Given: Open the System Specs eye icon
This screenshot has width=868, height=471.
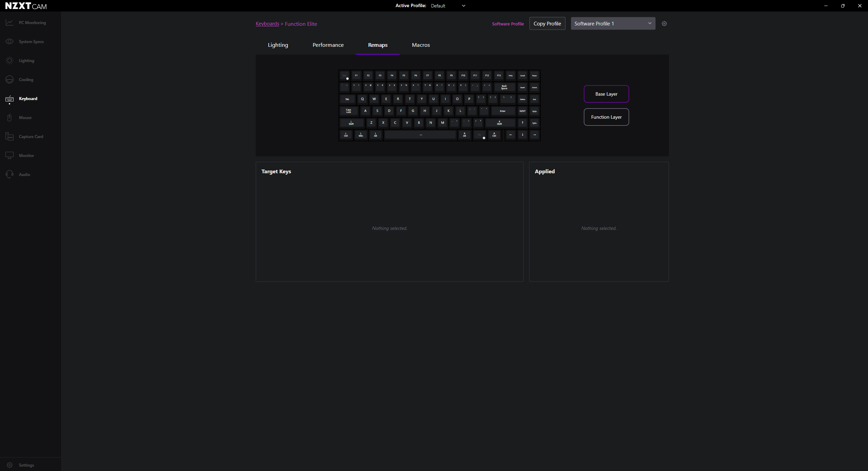Looking at the screenshot, I should 9,41.
